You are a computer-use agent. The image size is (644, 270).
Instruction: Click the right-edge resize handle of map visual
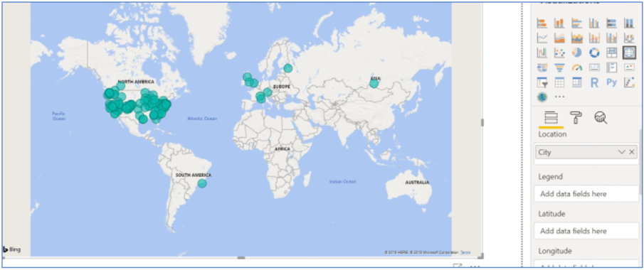[x=482, y=122]
